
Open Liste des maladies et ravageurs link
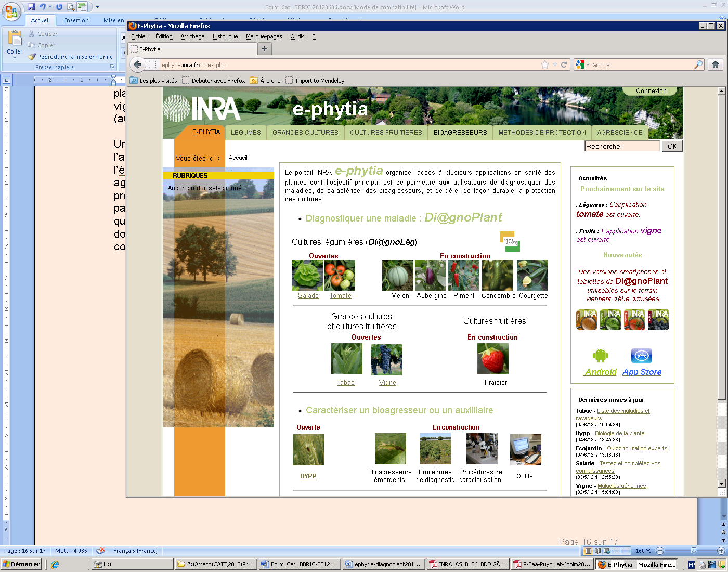click(x=613, y=414)
